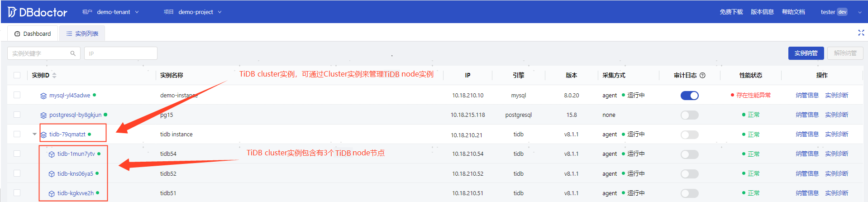Toggle the select-all checkbox in table header
Screen dimensions: 868x202
click(17, 75)
